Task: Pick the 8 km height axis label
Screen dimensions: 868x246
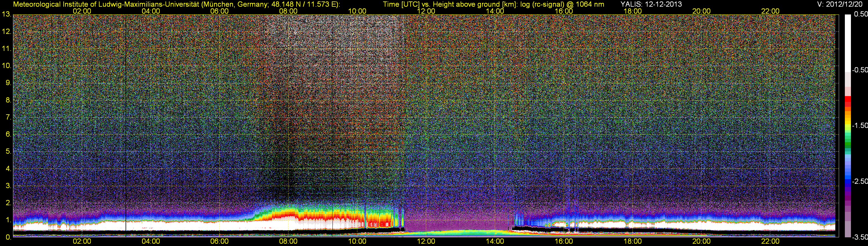Action: point(8,100)
